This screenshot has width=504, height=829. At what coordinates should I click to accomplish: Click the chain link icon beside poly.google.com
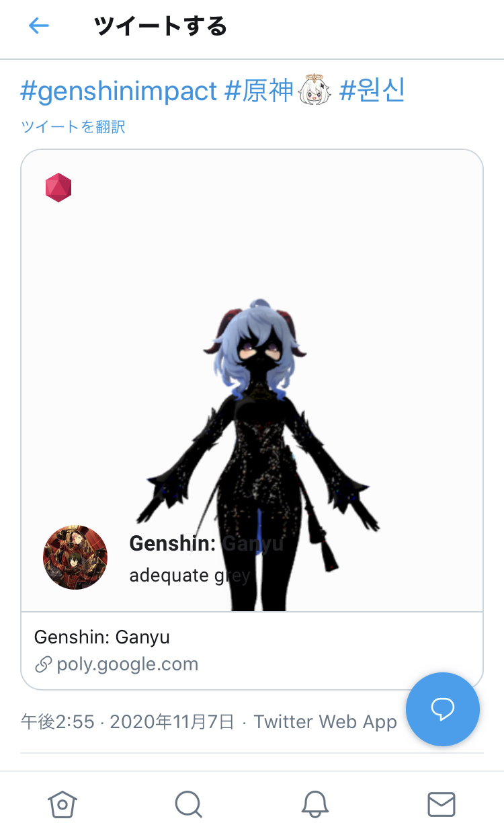coord(44,665)
